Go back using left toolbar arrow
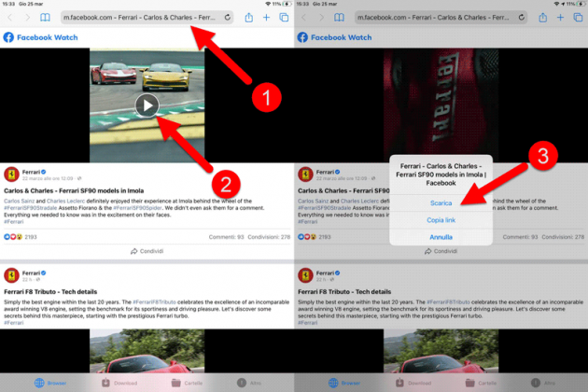This screenshot has height=392, width=588. (x=10, y=17)
